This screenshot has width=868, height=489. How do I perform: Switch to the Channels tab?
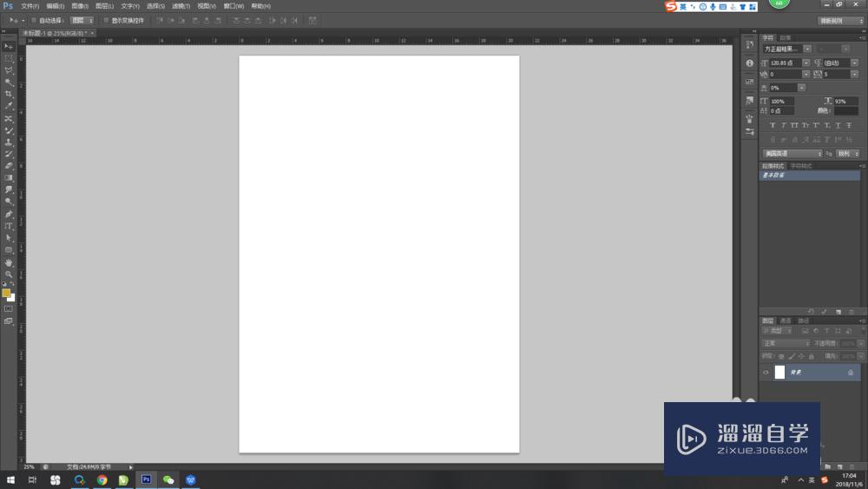(786, 321)
